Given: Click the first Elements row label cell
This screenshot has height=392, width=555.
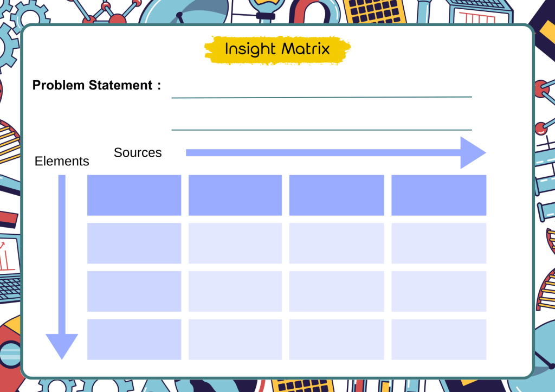Looking at the screenshot, I should pos(134,243).
